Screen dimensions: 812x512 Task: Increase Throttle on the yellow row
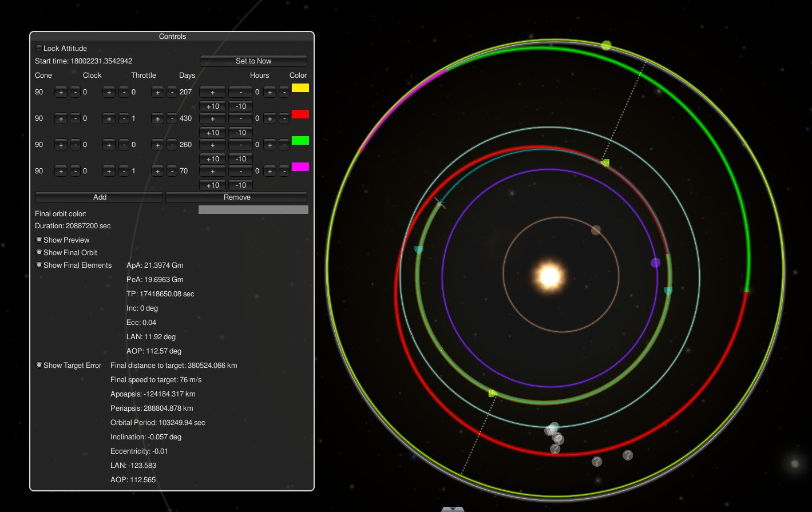157,92
